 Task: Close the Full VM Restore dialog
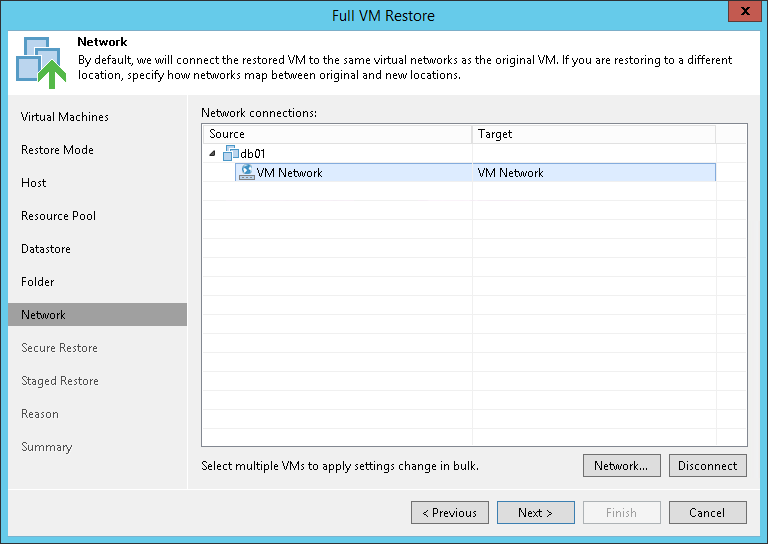(741, 14)
